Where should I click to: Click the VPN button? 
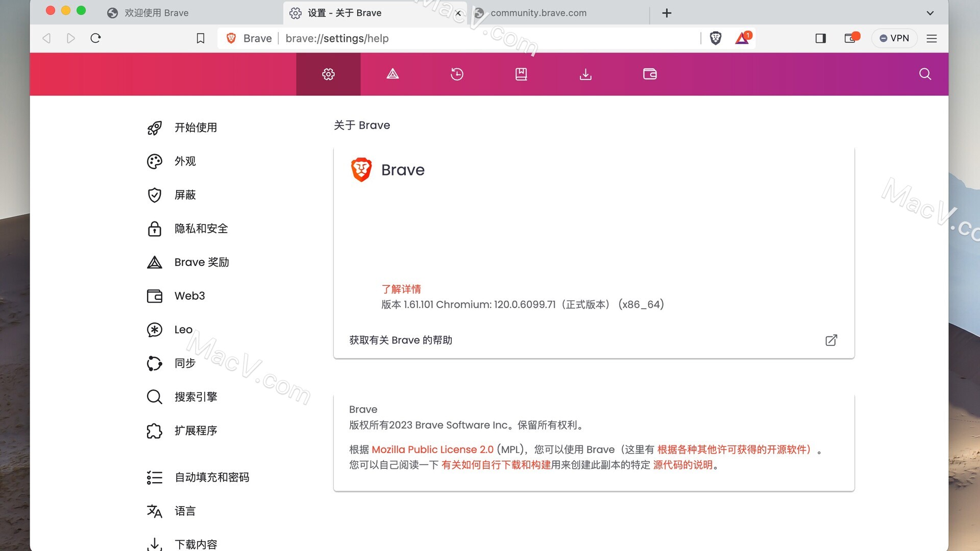pos(894,38)
